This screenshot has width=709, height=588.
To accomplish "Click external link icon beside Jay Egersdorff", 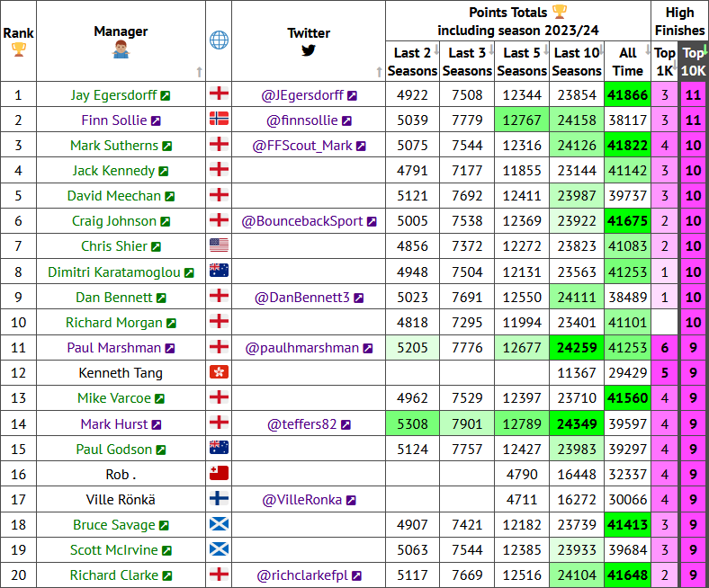I will pos(166,96).
